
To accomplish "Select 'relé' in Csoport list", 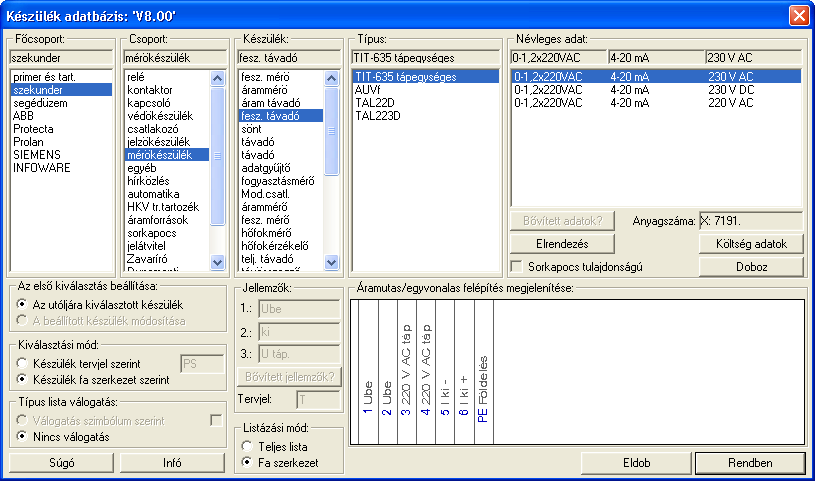I will pyautogui.click(x=167, y=77).
